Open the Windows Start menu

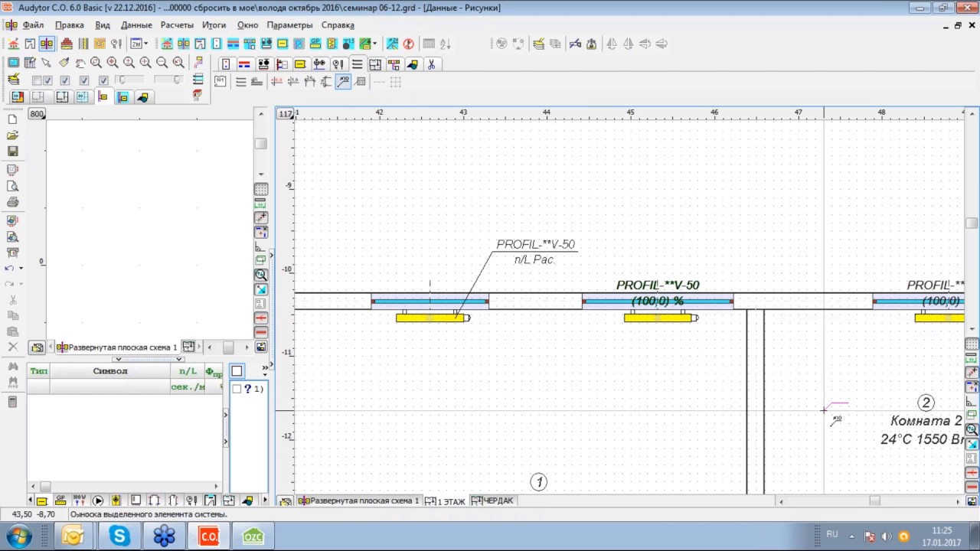point(18,536)
